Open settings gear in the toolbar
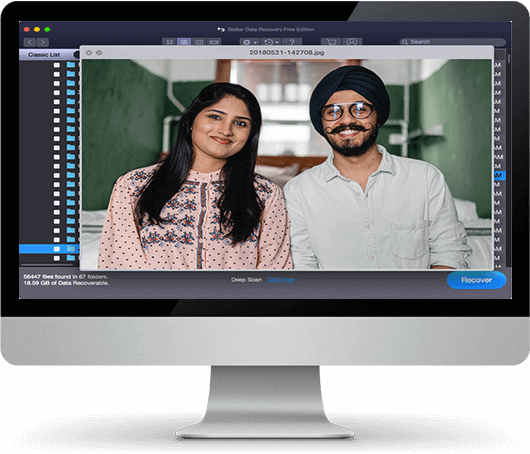530x454 pixels. tap(247, 42)
